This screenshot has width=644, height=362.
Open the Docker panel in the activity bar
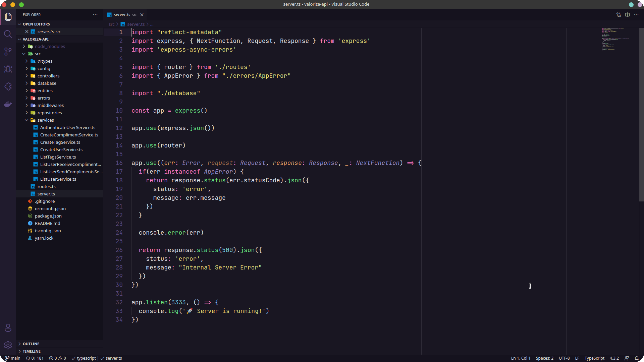(8, 104)
